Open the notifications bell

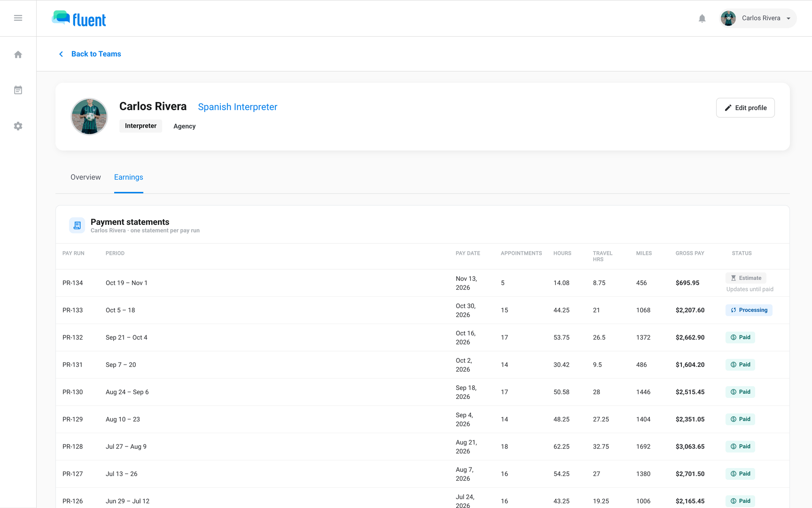(702, 18)
